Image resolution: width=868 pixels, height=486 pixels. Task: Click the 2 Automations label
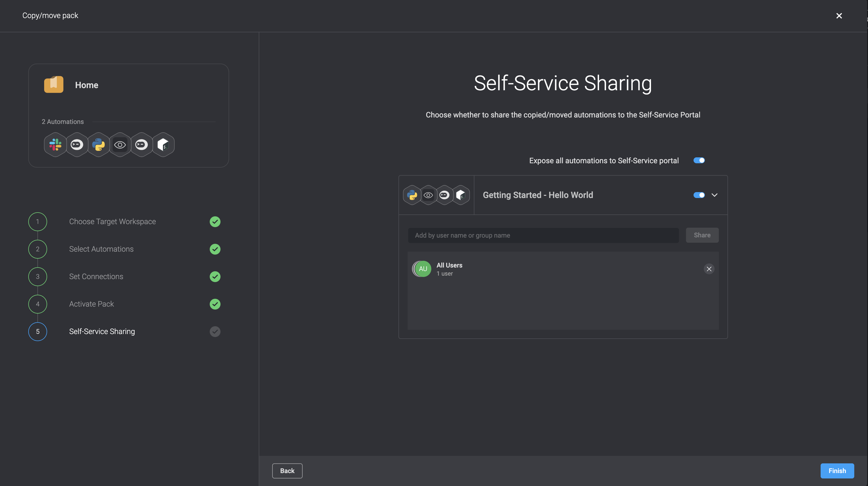pos(63,122)
